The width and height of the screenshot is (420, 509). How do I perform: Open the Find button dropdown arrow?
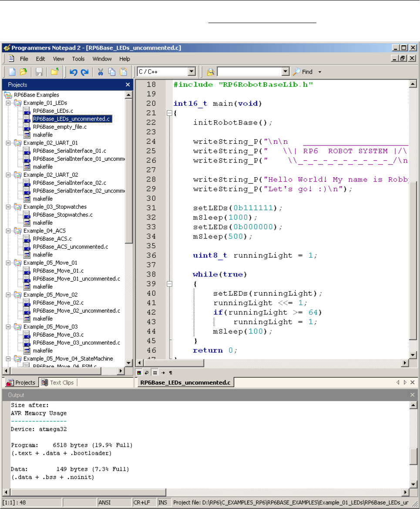[x=320, y=72]
